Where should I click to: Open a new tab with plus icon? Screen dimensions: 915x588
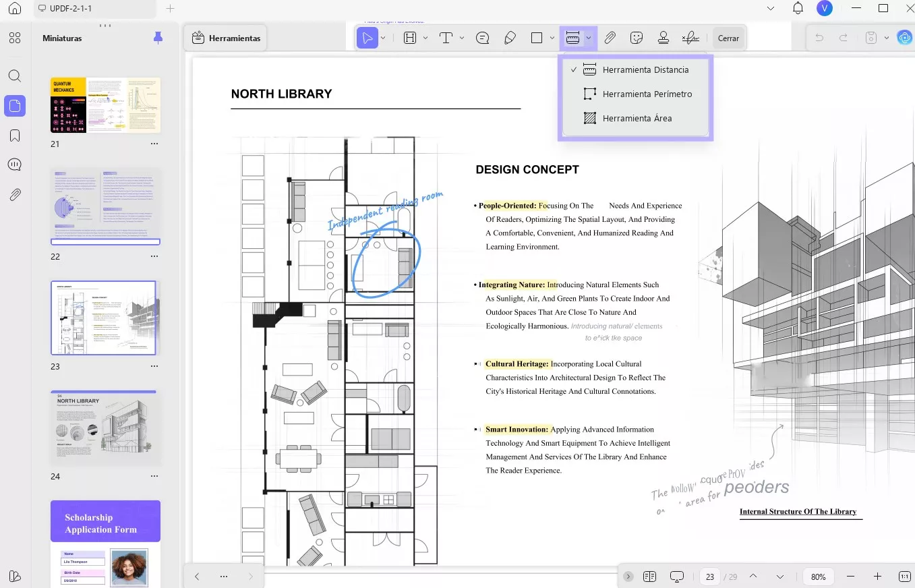[170, 9]
